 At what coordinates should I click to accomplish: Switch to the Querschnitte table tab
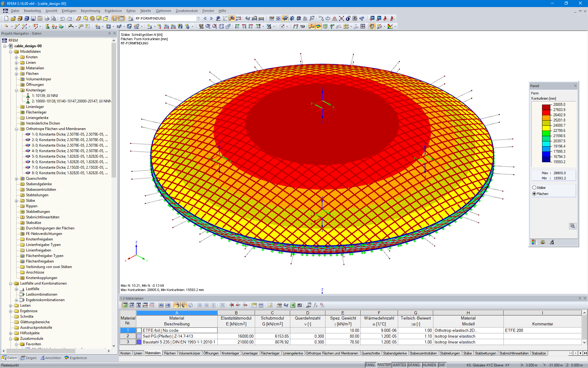[x=371, y=353]
